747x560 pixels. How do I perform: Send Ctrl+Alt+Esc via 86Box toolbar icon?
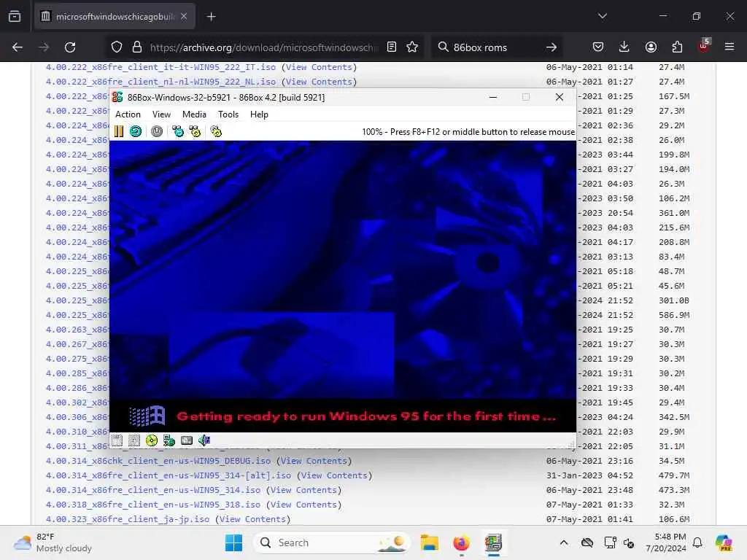tap(195, 131)
